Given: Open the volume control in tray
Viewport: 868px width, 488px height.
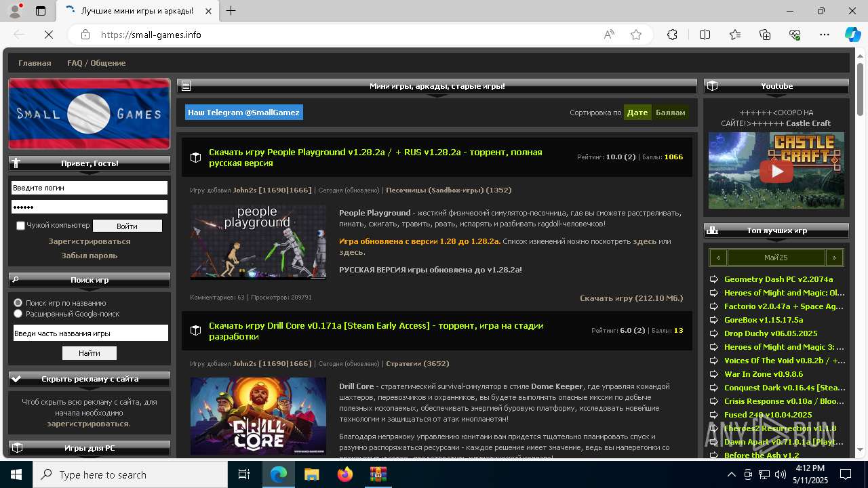Looking at the screenshot, I should (781, 474).
